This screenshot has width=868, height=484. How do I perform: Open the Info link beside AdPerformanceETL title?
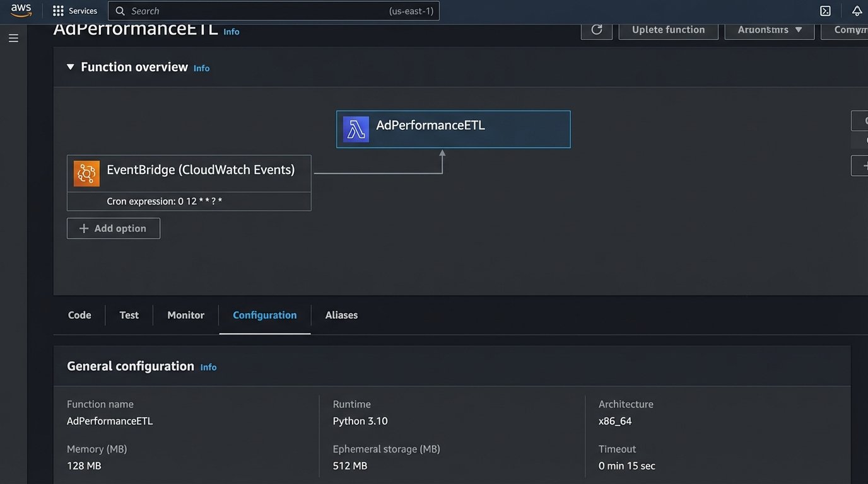click(232, 32)
